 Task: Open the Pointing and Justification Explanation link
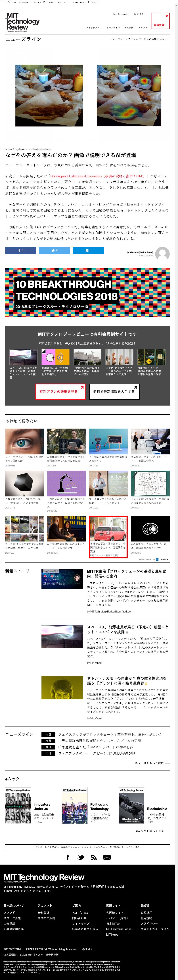97,176
